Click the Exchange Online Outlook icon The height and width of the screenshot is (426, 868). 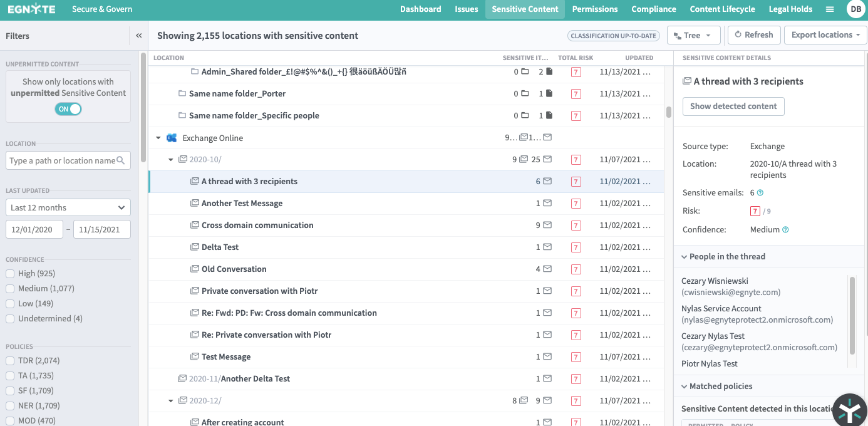[x=171, y=138]
